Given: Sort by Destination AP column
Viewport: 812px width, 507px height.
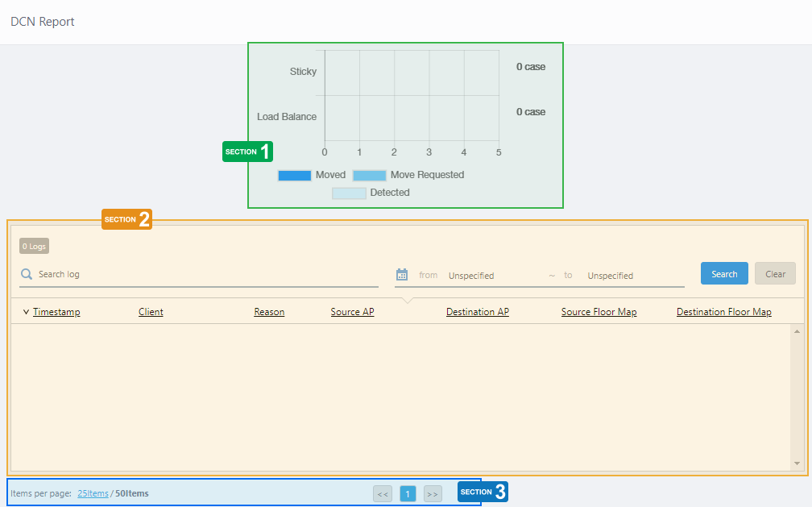Looking at the screenshot, I should pos(477,312).
